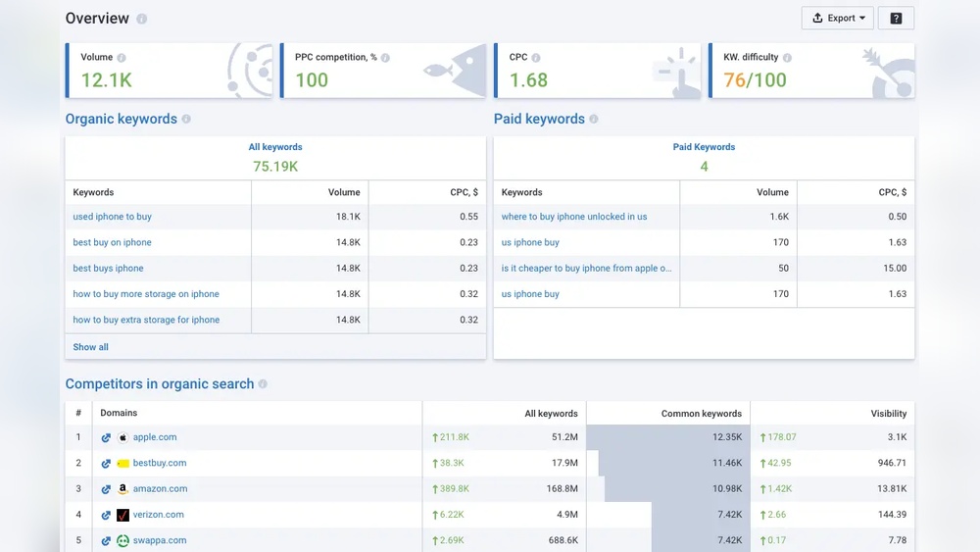Click bestbuy.com visibility 946.71
The width and height of the screenshot is (980, 552).
[x=892, y=463]
